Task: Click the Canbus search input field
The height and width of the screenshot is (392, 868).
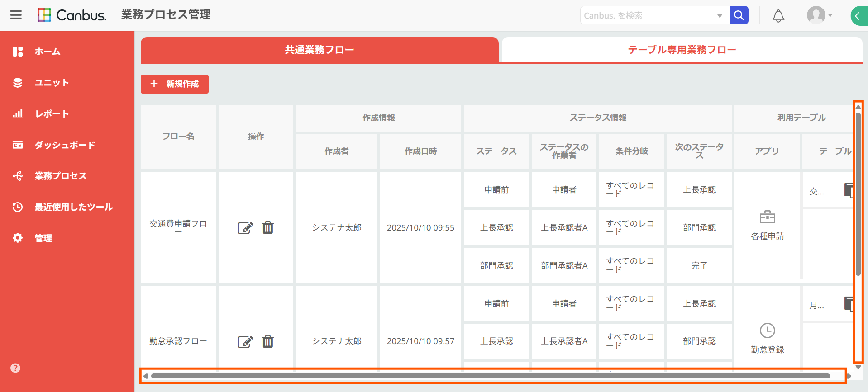Action: [x=648, y=15]
